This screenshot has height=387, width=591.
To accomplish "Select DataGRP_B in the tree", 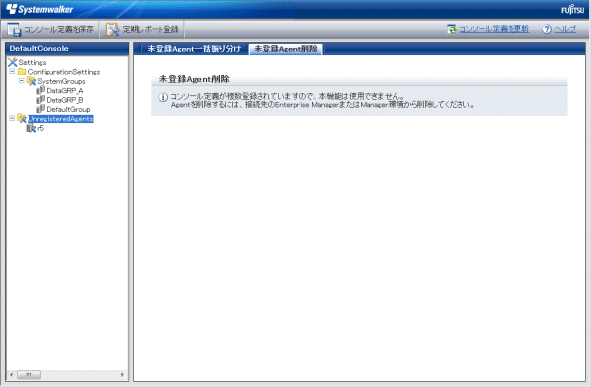I will pos(65,100).
